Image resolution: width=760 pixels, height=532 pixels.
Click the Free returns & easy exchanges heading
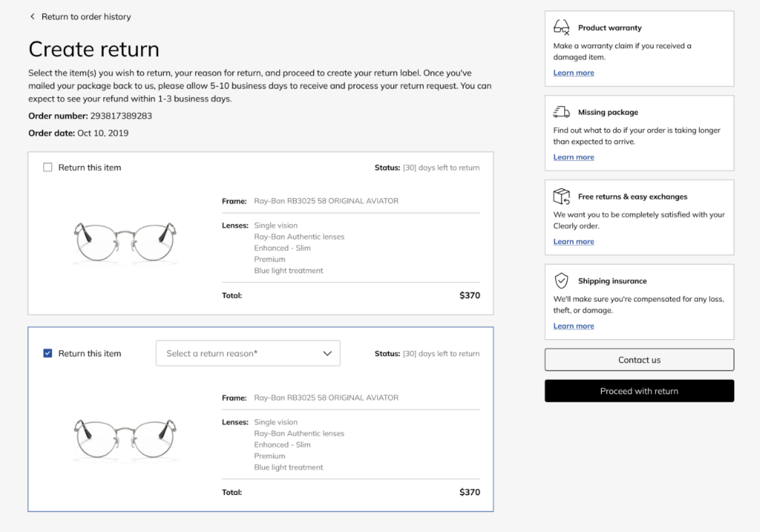632,196
